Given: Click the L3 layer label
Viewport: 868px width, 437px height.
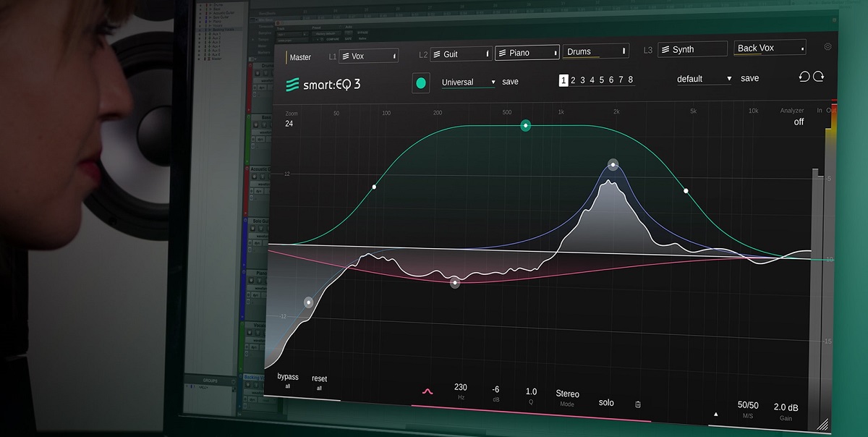Looking at the screenshot, I should pyautogui.click(x=648, y=50).
